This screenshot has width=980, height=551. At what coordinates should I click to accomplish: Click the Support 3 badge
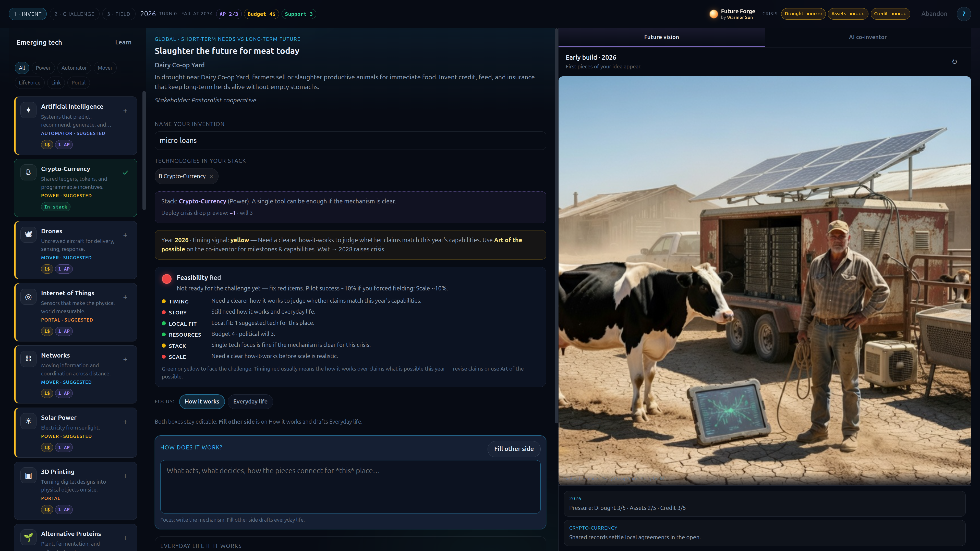coord(299,14)
